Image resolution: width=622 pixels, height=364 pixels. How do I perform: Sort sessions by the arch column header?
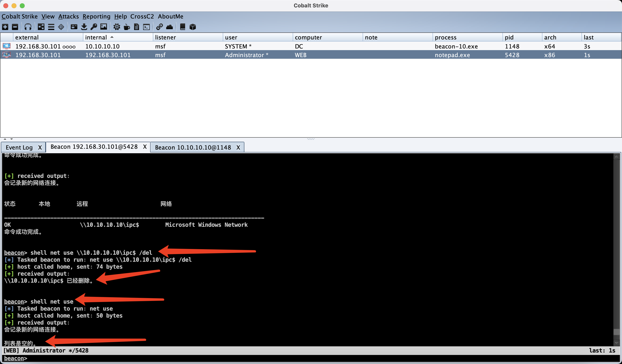click(562, 37)
